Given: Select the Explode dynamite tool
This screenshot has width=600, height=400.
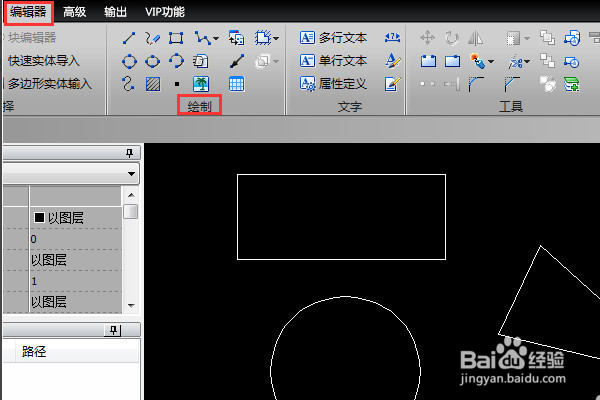Looking at the screenshot, I should tap(477, 61).
